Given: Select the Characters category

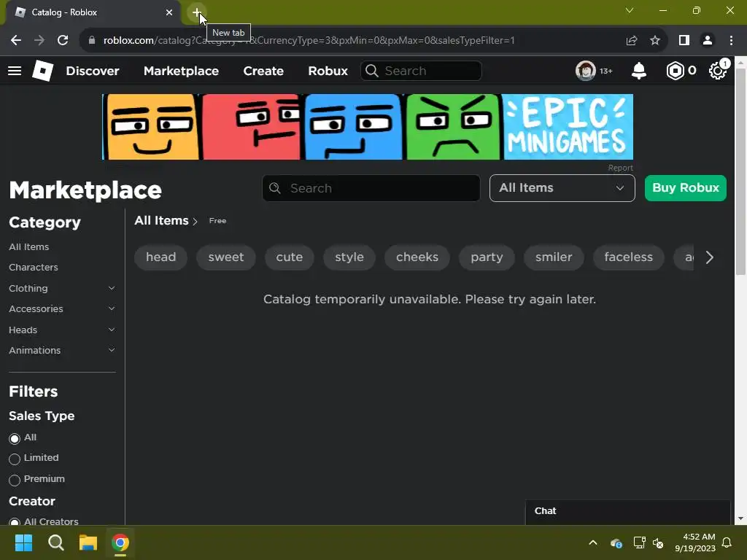Looking at the screenshot, I should pyautogui.click(x=34, y=267).
